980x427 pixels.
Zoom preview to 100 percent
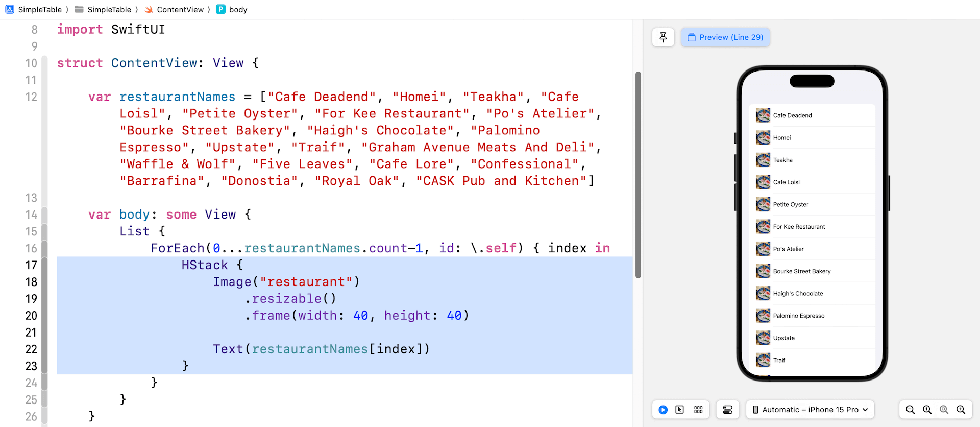pyautogui.click(x=927, y=410)
